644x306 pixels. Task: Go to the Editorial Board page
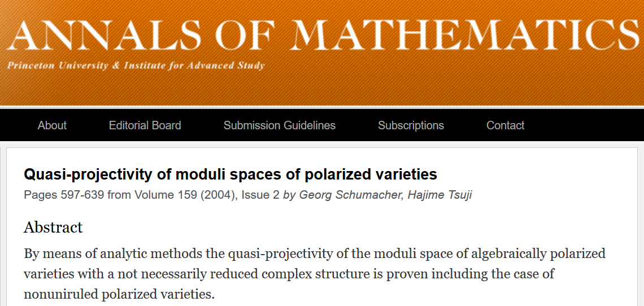pyautogui.click(x=145, y=125)
